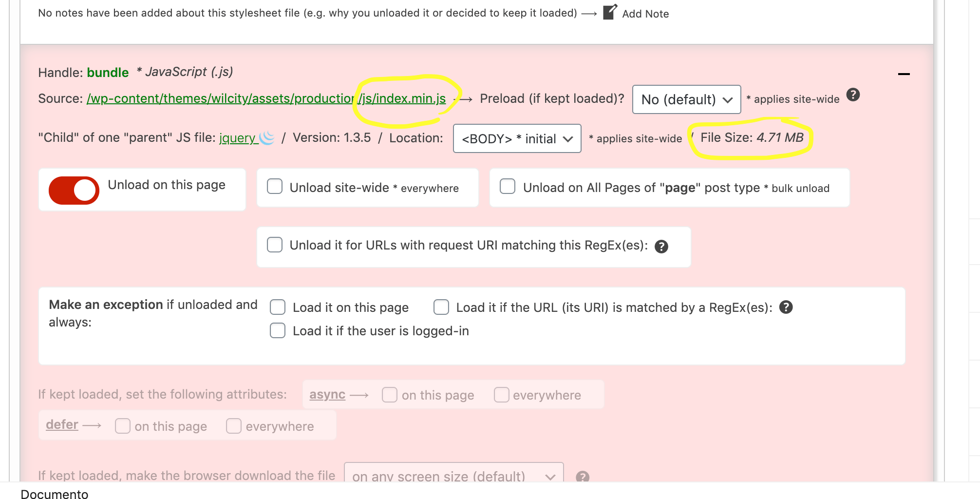Click the jquery parent file link
980x499 pixels.
(237, 138)
